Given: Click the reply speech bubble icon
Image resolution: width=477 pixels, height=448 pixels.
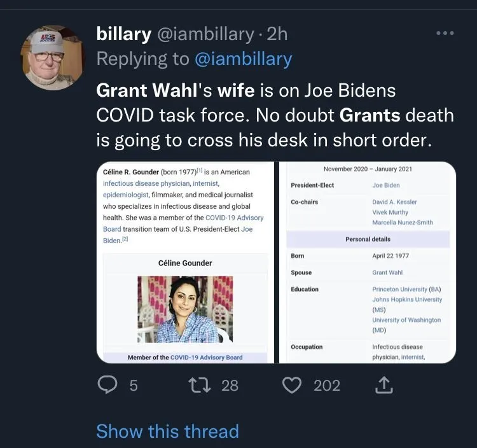Looking at the screenshot, I should pyautogui.click(x=108, y=385).
